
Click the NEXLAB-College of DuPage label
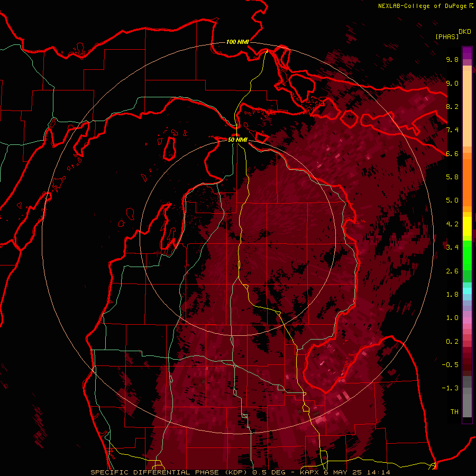coord(423,6)
